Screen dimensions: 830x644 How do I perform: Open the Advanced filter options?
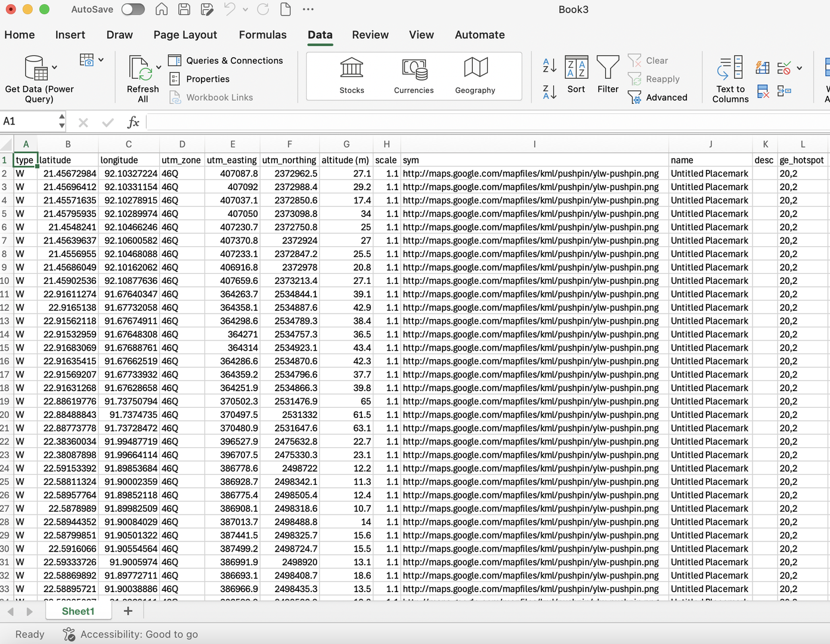tap(658, 97)
